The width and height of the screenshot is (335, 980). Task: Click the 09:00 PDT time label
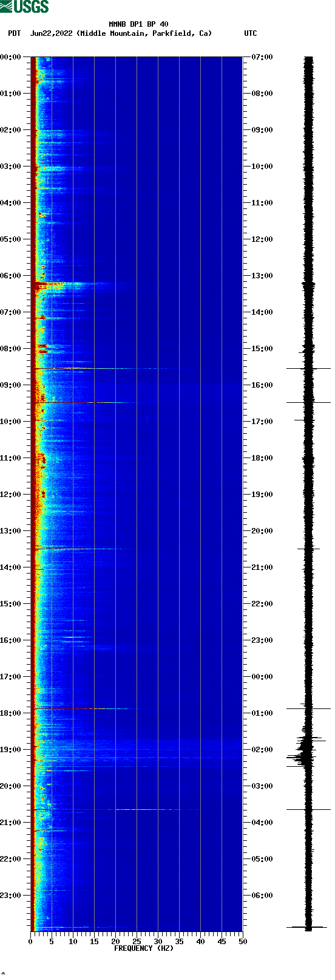click(11, 385)
